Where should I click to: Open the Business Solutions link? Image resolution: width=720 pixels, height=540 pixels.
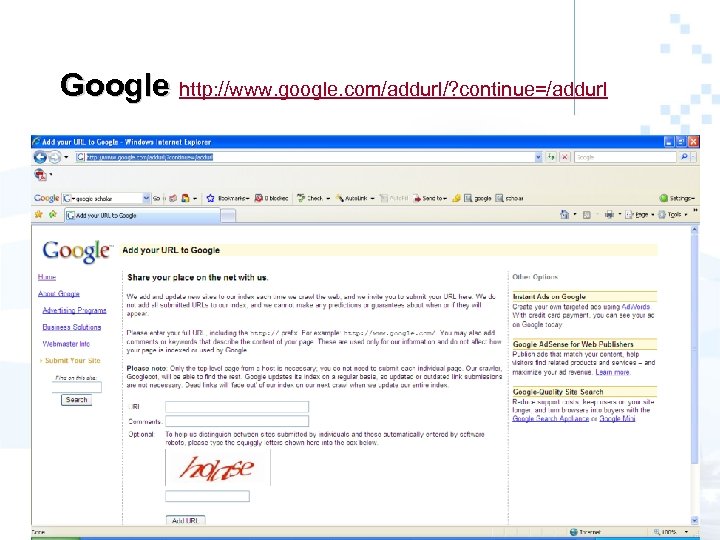[x=72, y=327]
